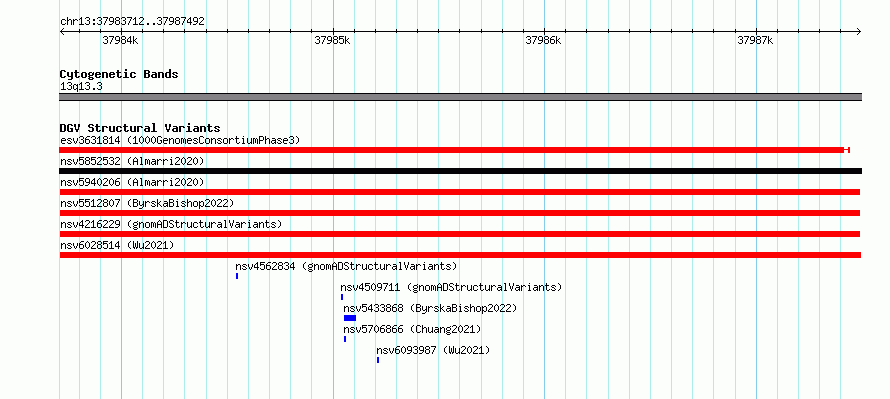This screenshot has height=399, width=890.
Task: Click the 37985k ruler label
Action: coord(332,40)
